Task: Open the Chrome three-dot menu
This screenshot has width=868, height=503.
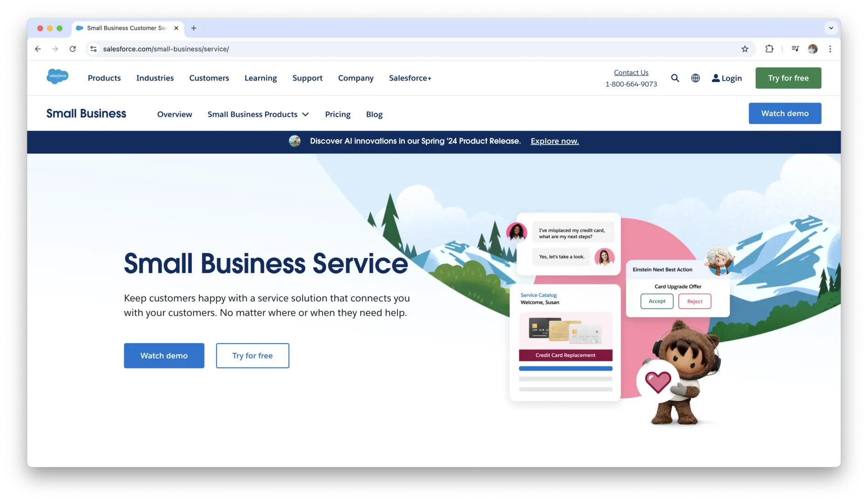Action: (830, 49)
